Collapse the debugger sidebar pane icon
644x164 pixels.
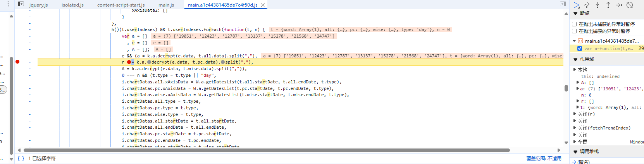click(563, 4)
